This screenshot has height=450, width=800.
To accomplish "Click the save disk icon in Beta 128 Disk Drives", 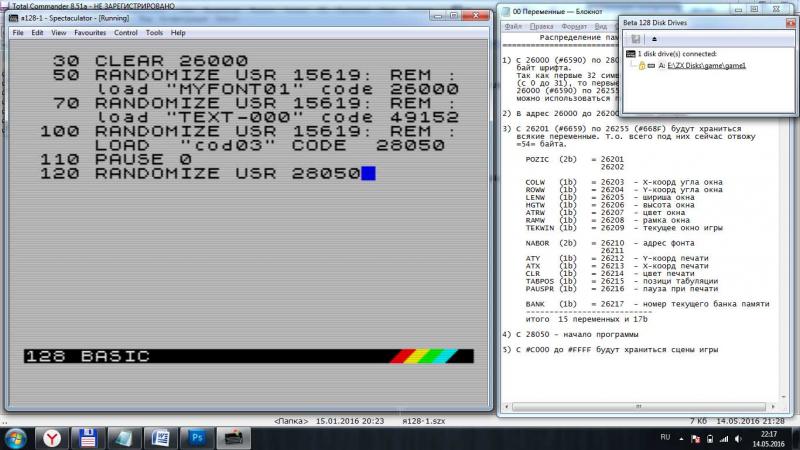I will tap(634, 38).
